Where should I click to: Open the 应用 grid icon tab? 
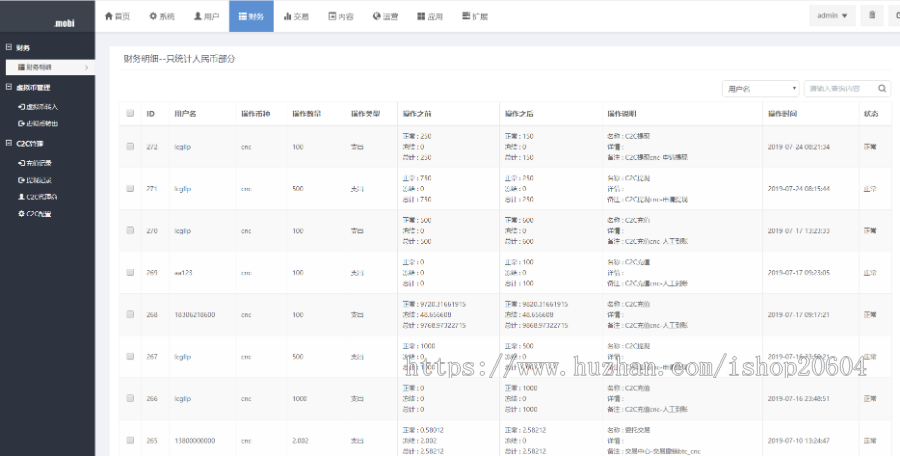tap(430, 16)
